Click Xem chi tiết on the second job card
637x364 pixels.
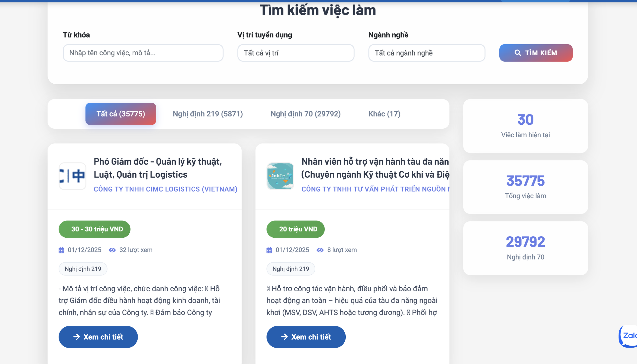[306, 337]
